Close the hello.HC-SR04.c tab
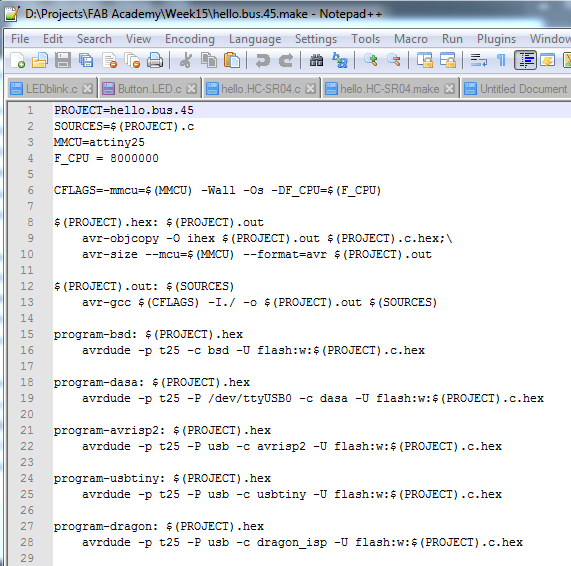 pos(310,89)
